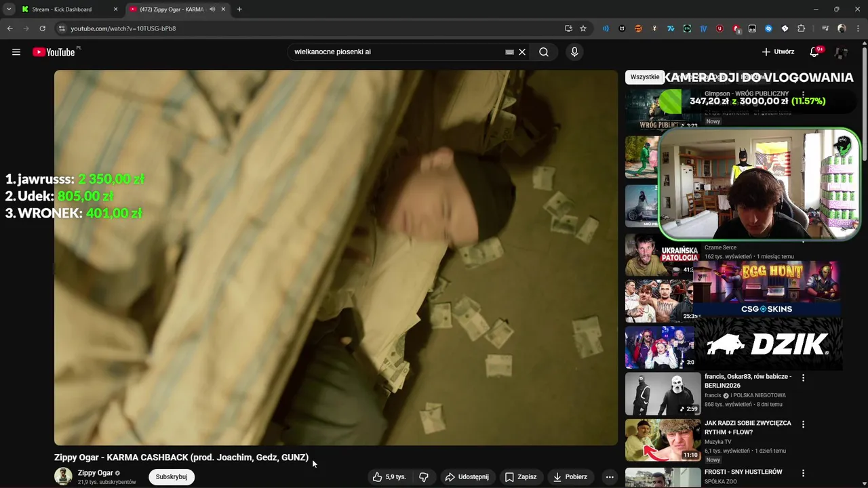Clear the search box with X

pyautogui.click(x=522, y=52)
